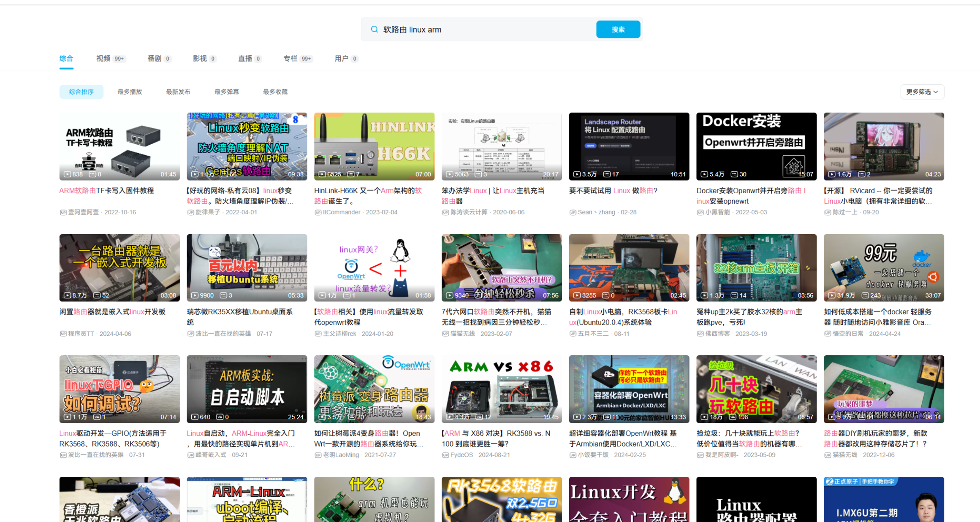The image size is (980, 522).
Task: Sort results by 最多播放
Action: tap(130, 92)
